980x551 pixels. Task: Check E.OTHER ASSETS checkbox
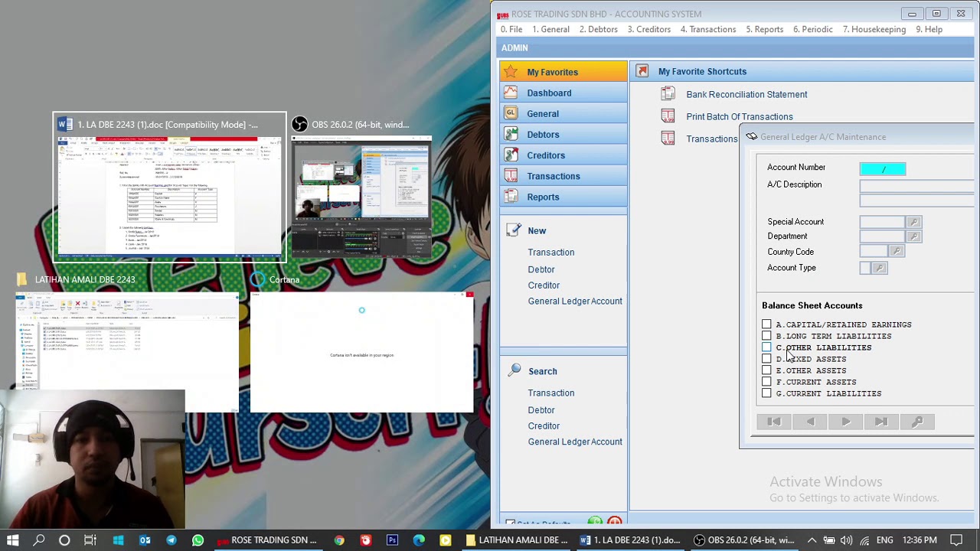tap(766, 370)
